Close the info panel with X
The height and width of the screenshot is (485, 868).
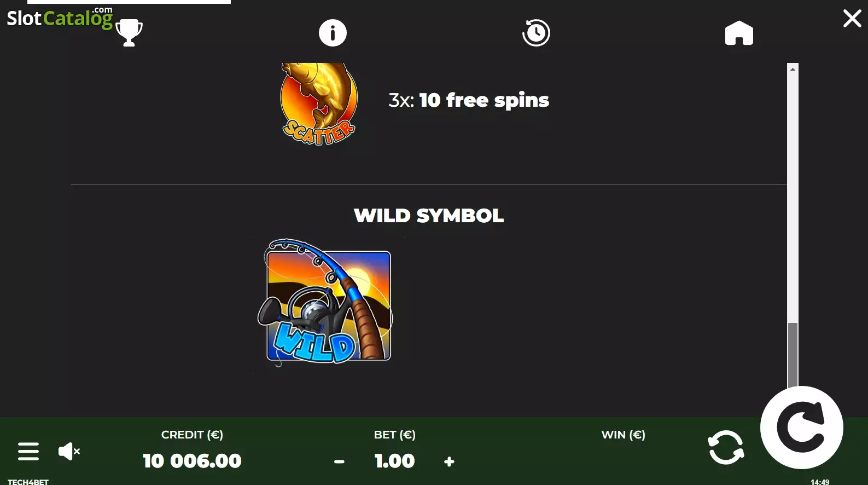[x=852, y=18]
